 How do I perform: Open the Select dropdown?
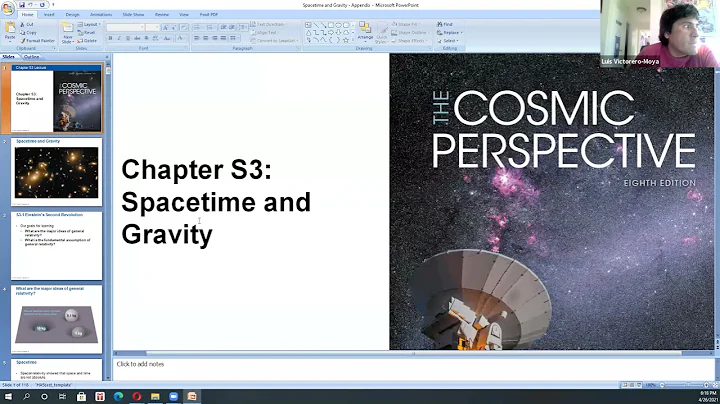pyautogui.click(x=449, y=41)
